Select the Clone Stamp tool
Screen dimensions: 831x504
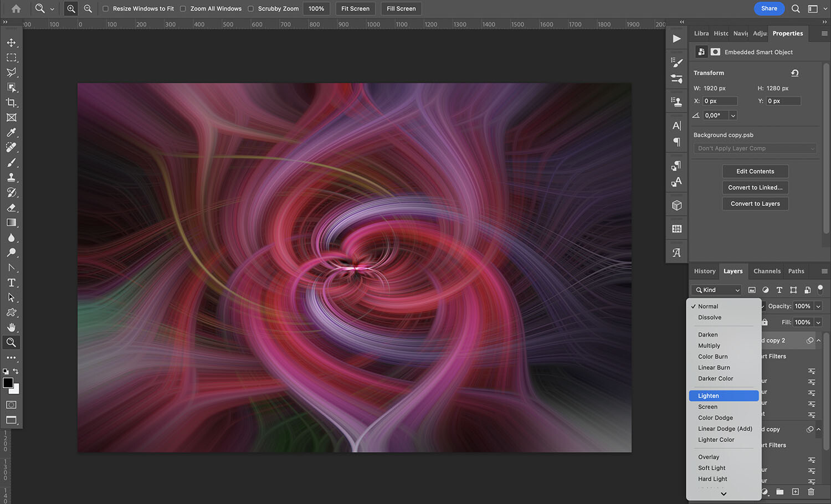coord(11,177)
